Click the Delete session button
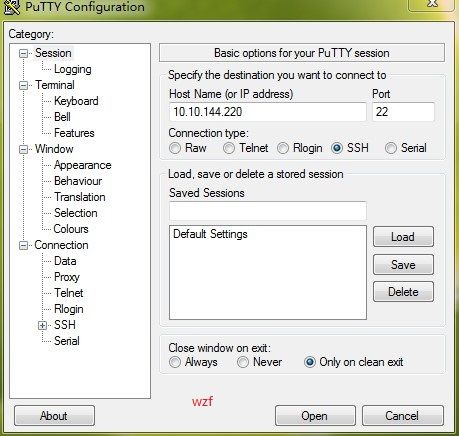Screen dimensions: 459x436 click(x=403, y=292)
